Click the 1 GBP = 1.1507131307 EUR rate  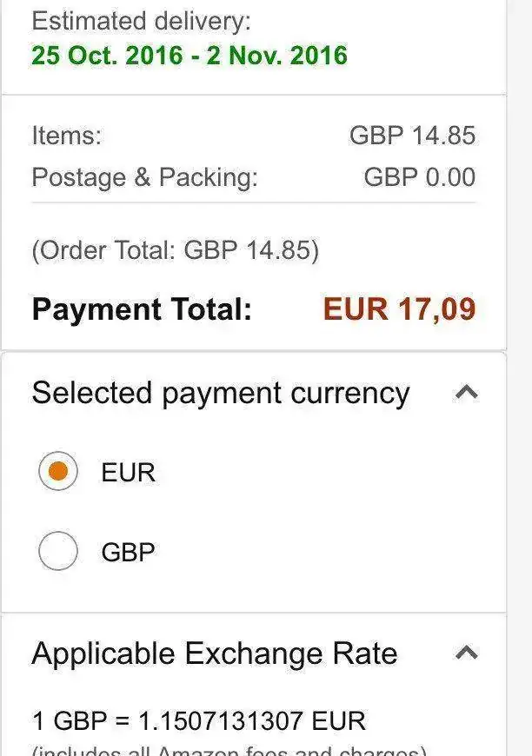(198, 720)
